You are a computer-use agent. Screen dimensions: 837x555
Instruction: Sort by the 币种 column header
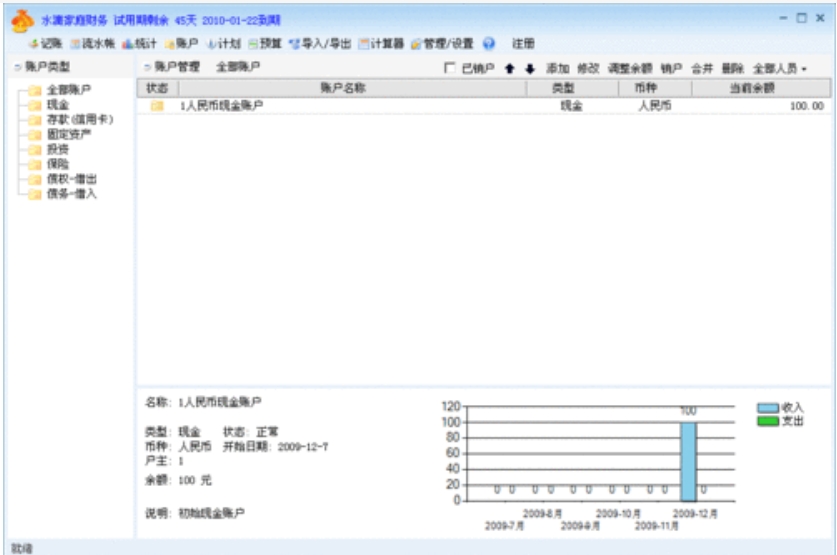655,88
